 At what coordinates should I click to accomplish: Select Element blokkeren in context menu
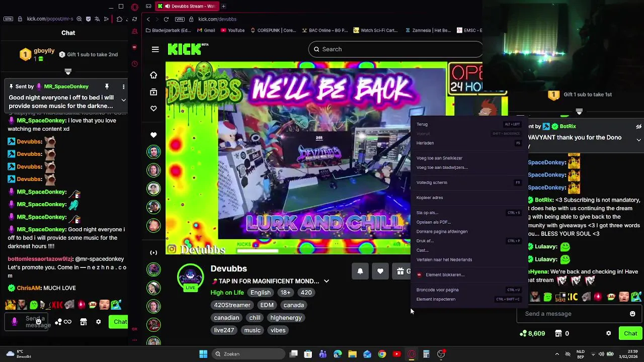tap(468, 275)
